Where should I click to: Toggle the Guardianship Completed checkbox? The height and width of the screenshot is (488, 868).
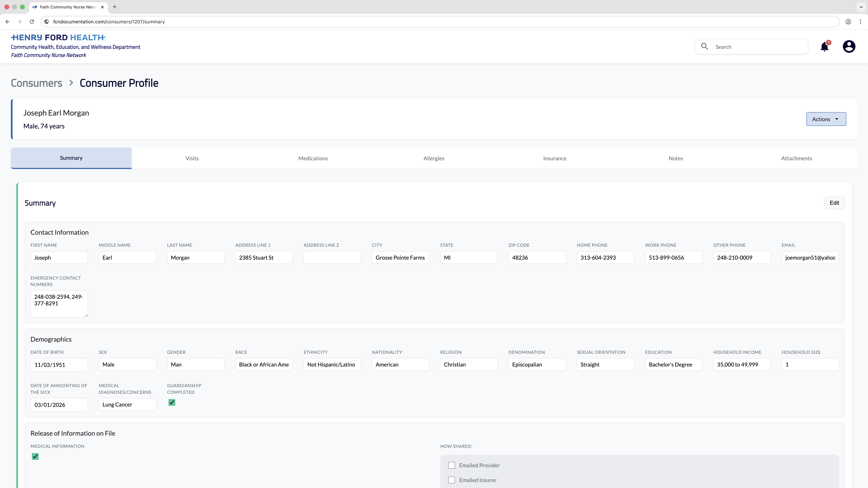(172, 402)
